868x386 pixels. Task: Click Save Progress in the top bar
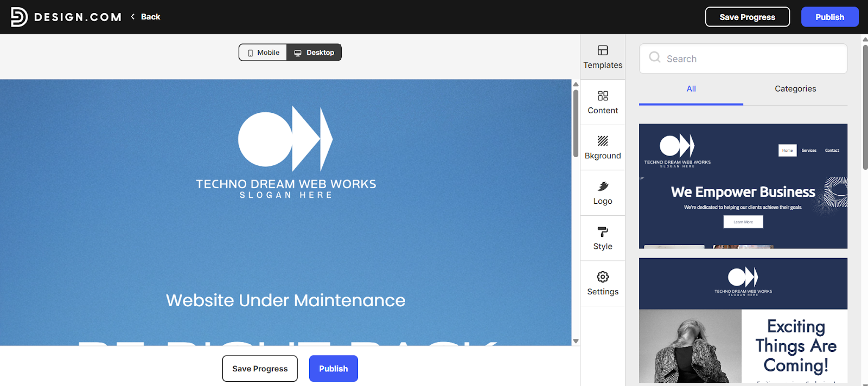747,17
